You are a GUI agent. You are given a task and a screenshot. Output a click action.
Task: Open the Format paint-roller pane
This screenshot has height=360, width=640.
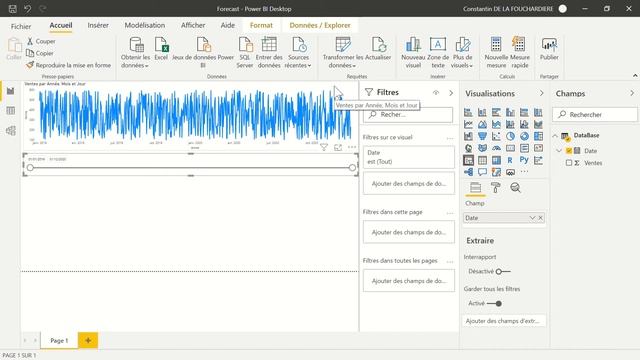pos(496,188)
